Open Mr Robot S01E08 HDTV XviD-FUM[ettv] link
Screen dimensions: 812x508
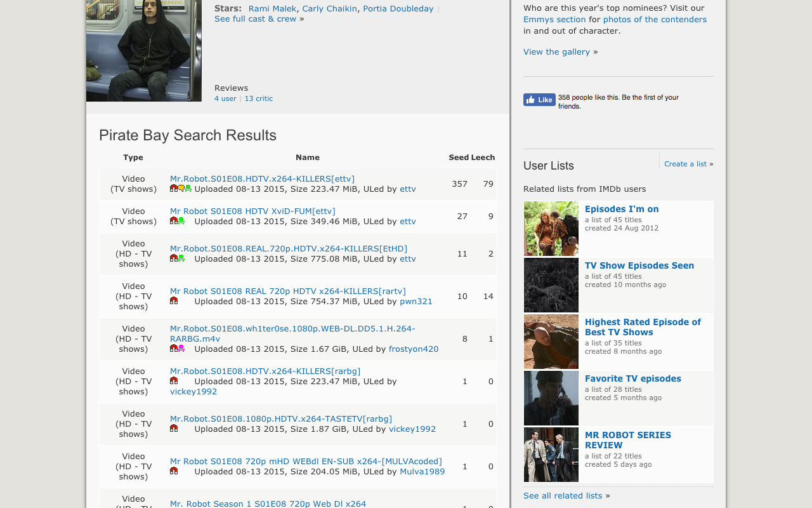tap(252, 211)
